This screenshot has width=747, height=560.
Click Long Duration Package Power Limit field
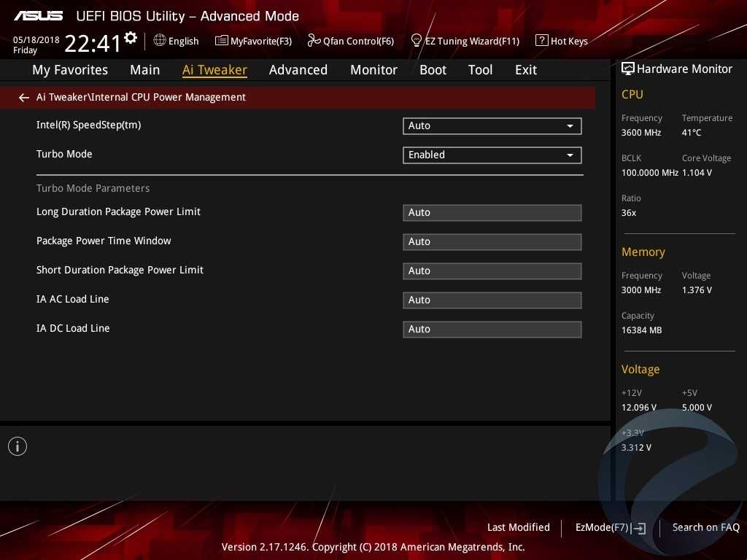492,213
